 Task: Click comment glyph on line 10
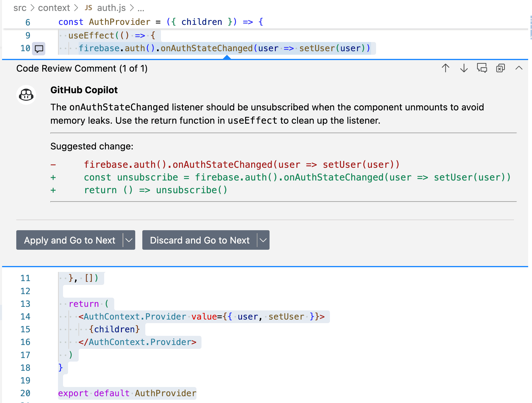(x=39, y=49)
